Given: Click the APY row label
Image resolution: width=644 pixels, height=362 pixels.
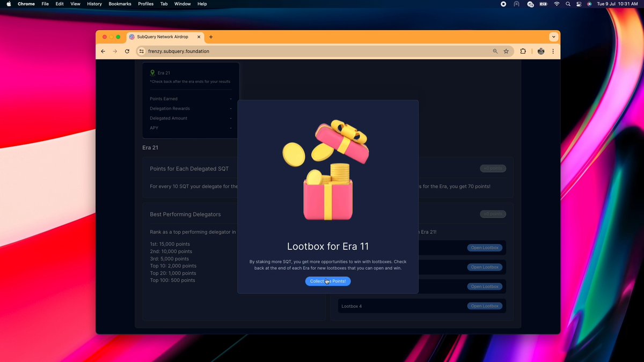Looking at the screenshot, I should [x=154, y=128].
